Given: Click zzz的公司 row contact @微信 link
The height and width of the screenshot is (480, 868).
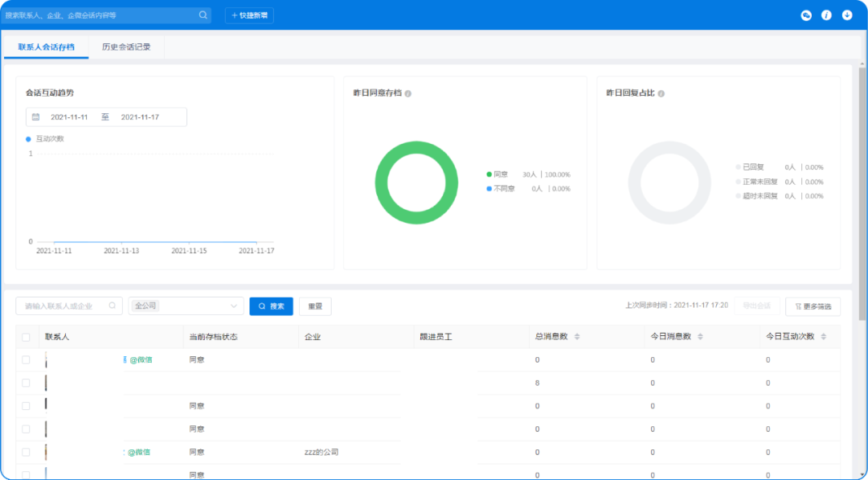Looking at the screenshot, I should [x=139, y=453].
